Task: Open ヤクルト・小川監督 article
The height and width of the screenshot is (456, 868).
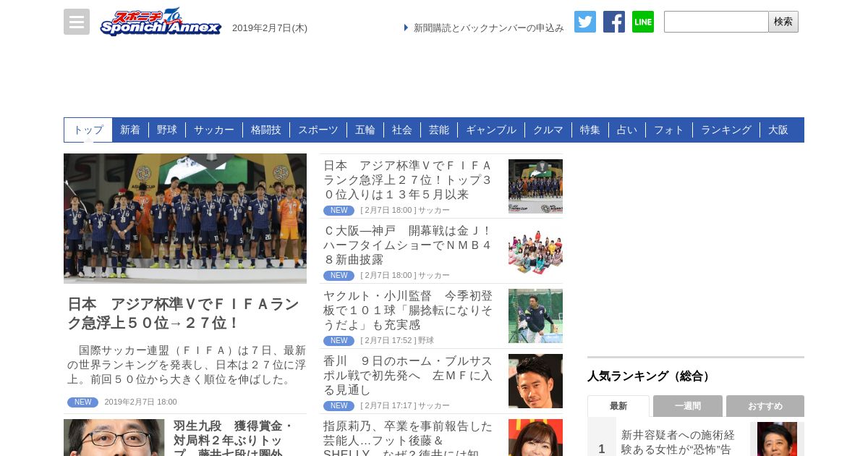Action: tap(408, 311)
